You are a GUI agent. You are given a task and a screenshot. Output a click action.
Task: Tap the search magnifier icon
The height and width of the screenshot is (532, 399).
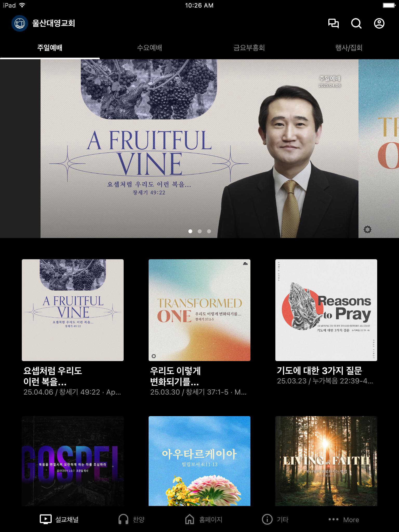(356, 23)
